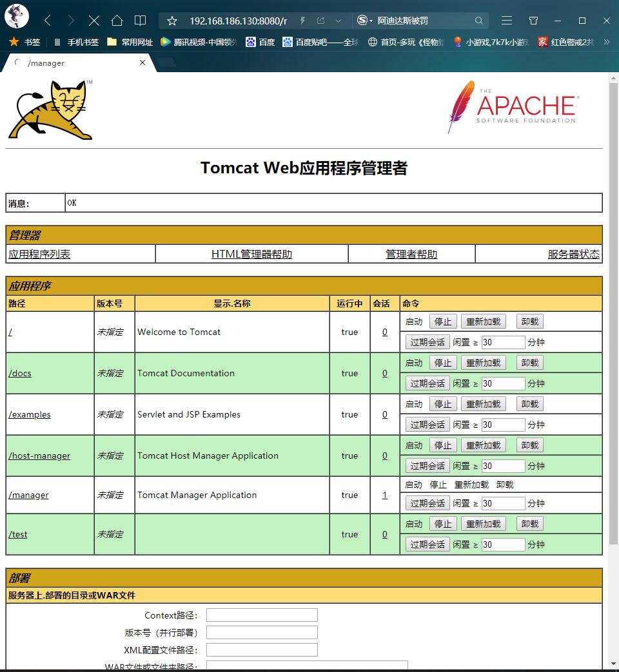Click the Apache Software Foundation logo

[x=513, y=107]
